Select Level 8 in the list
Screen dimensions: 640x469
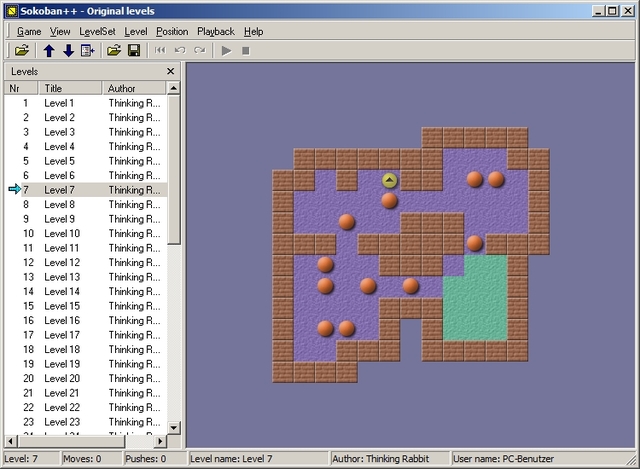(86, 204)
